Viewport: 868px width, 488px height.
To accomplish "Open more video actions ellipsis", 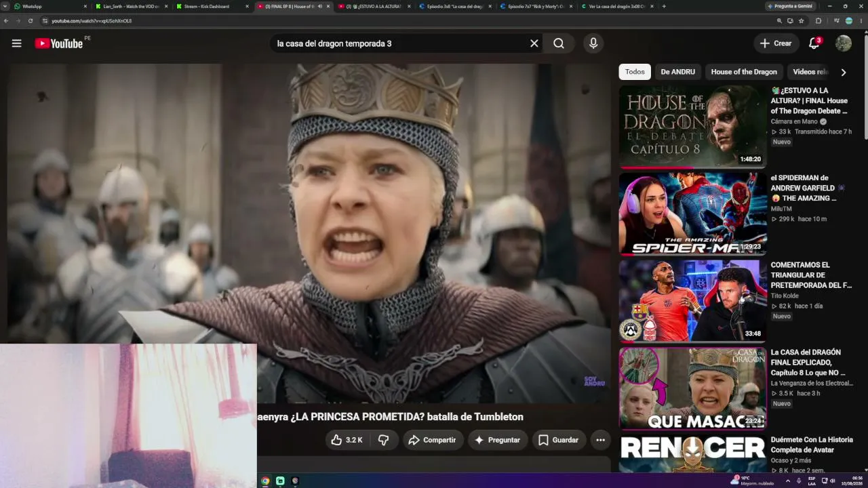I will 600,440.
